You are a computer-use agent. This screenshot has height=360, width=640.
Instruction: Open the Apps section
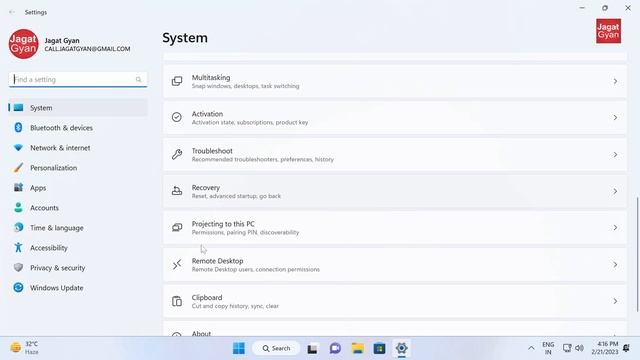78,188
